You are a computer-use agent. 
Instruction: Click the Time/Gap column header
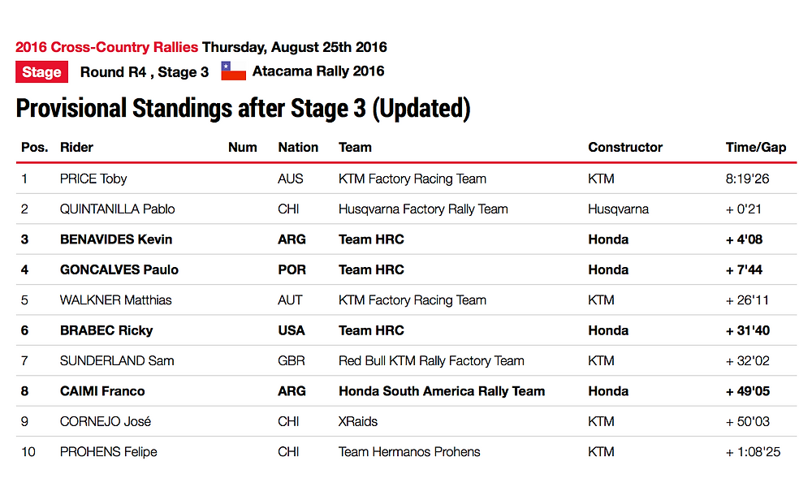[755, 147]
